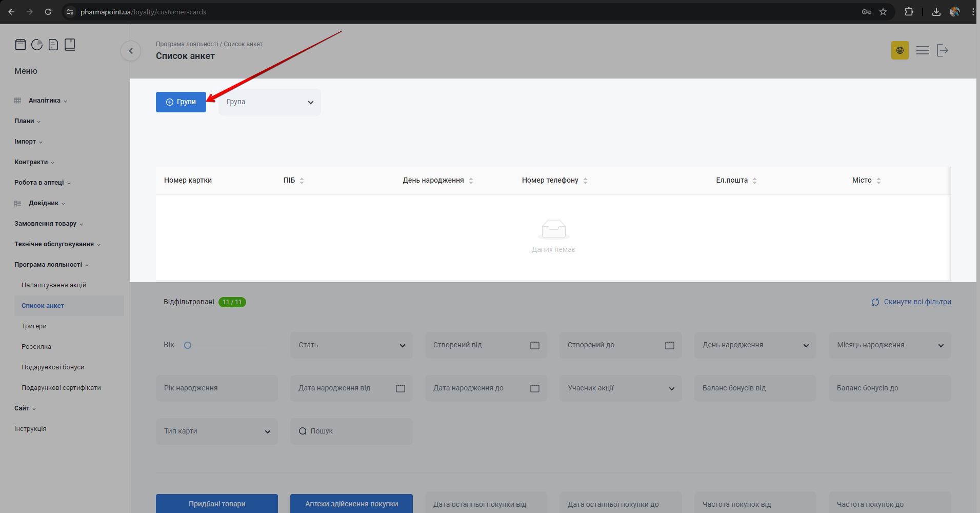Open the hamburger menu icon at top right
The width and height of the screenshot is (980, 513).
pyautogui.click(x=923, y=50)
